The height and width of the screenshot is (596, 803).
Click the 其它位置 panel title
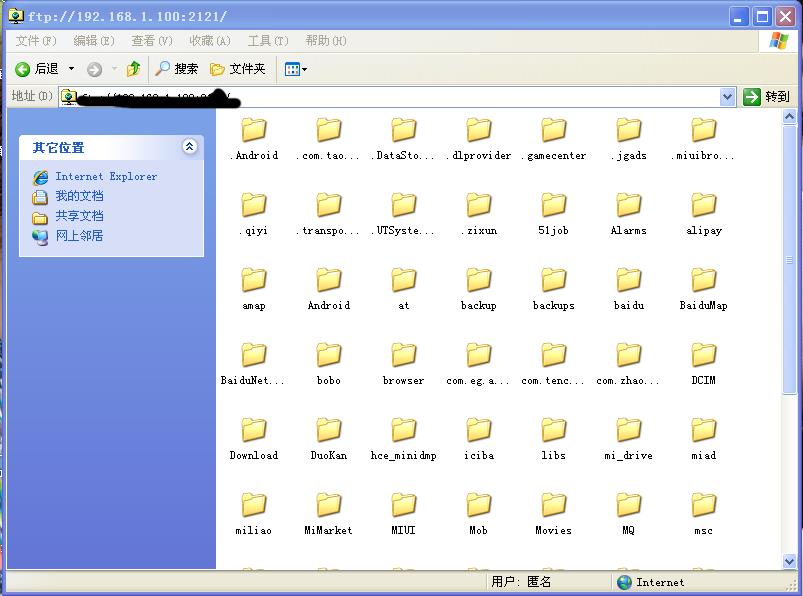pos(58,148)
